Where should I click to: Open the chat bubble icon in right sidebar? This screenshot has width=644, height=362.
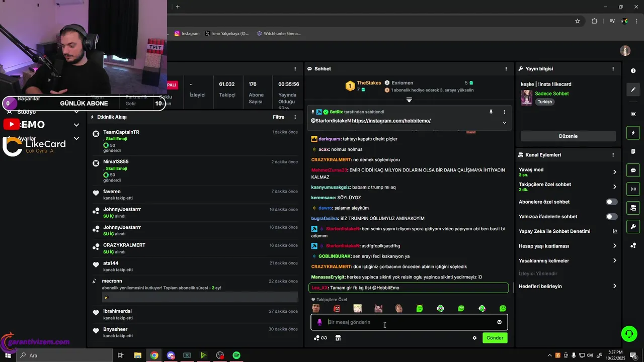coord(633,170)
